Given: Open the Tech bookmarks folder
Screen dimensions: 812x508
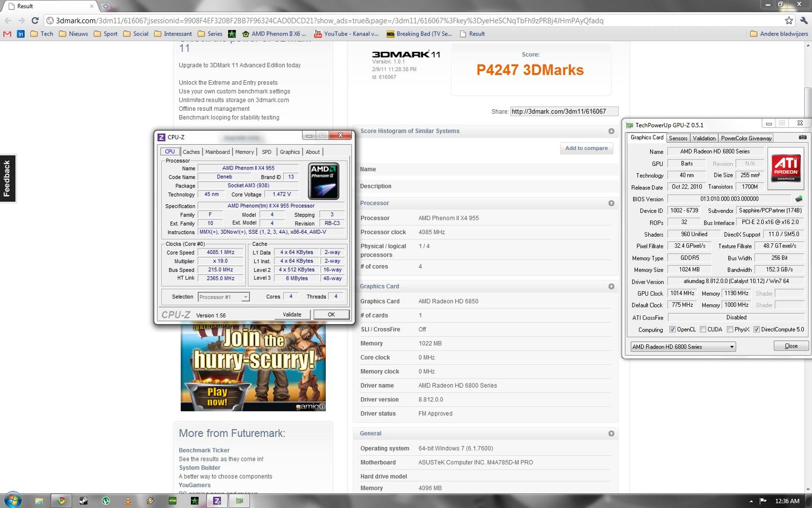Looking at the screenshot, I should coord(42,34).
